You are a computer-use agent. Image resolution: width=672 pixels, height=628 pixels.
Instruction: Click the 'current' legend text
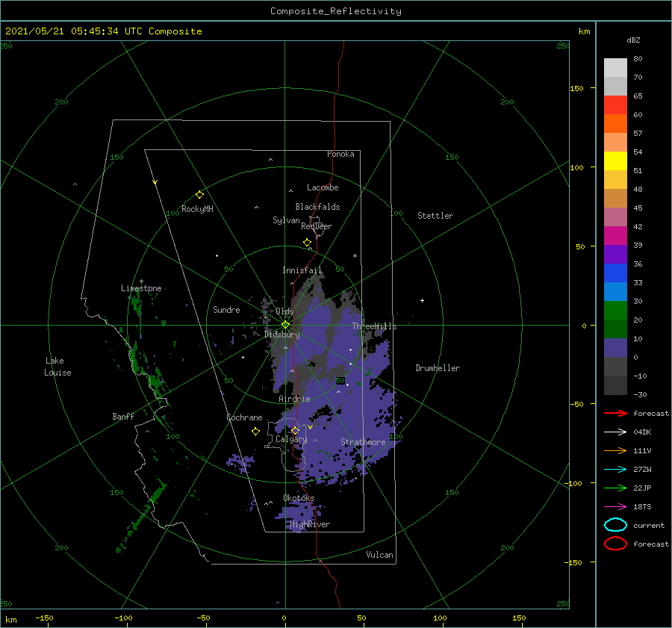tap(649, 525)
